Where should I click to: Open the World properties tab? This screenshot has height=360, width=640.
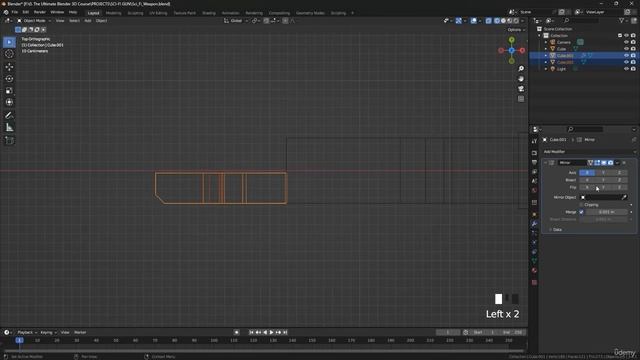click(x=534, y=191)
